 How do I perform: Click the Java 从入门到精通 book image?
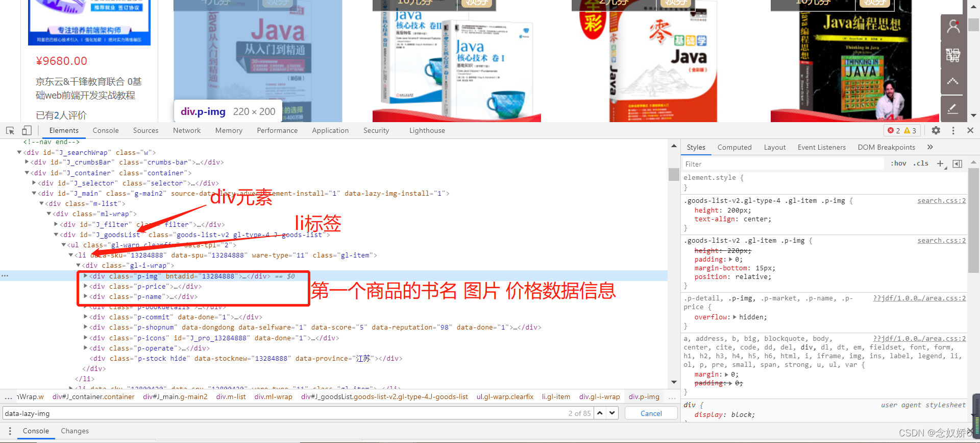[258, 61]
